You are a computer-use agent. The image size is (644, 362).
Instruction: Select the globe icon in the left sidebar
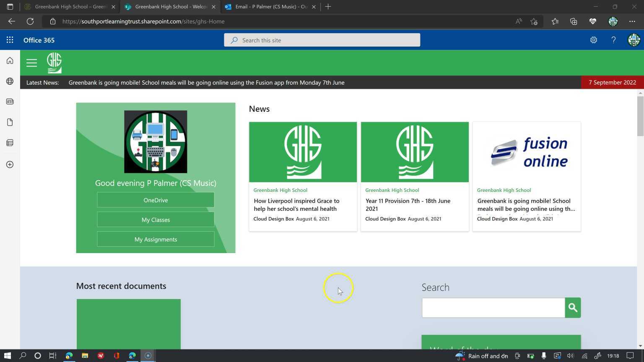tap(9, 81)
